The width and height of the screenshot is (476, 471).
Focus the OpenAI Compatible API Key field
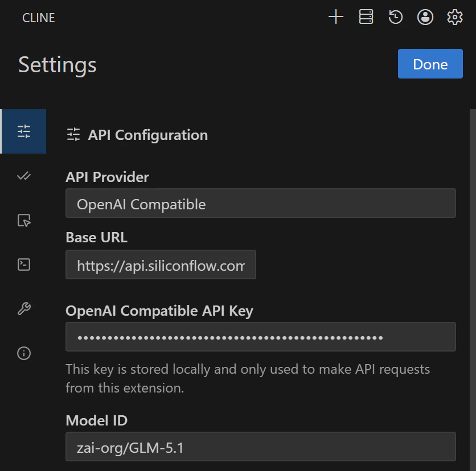(260, 337)
